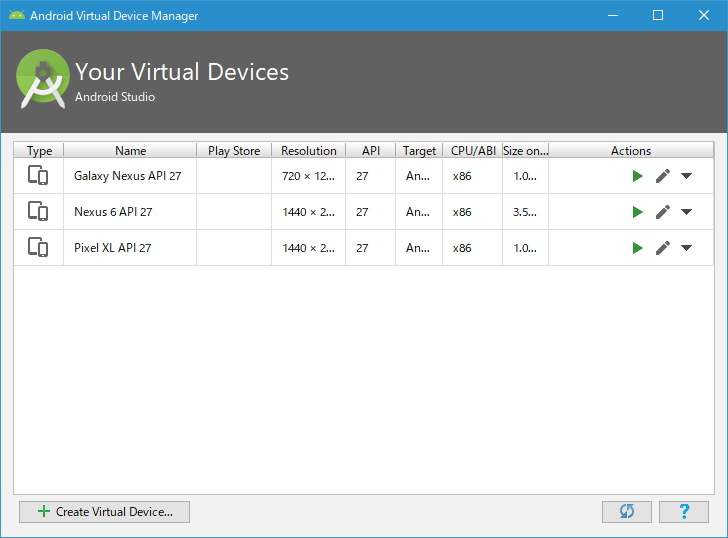The image size is (728, 538).
Task: Click the An... target cell for Galaxy Nexus
Action: point(418,176)
